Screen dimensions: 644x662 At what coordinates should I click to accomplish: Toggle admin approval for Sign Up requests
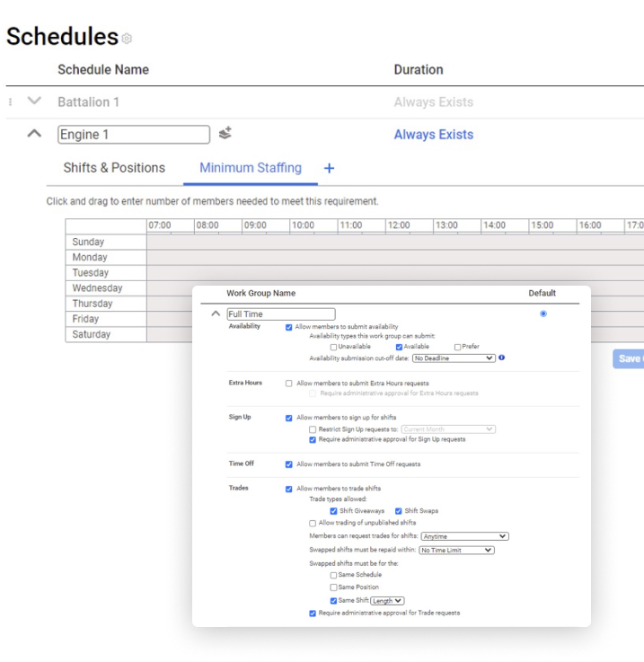click(x=313, y=440)
